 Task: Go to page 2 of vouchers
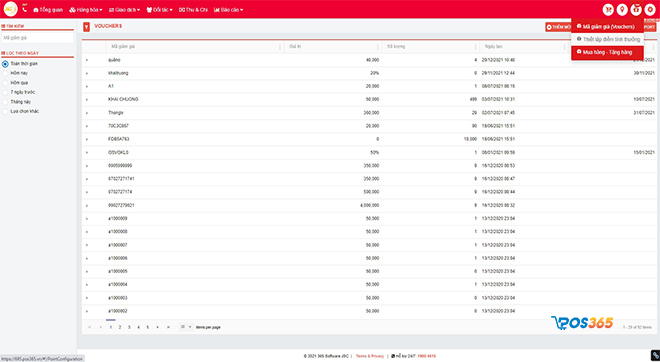point(120,327)
